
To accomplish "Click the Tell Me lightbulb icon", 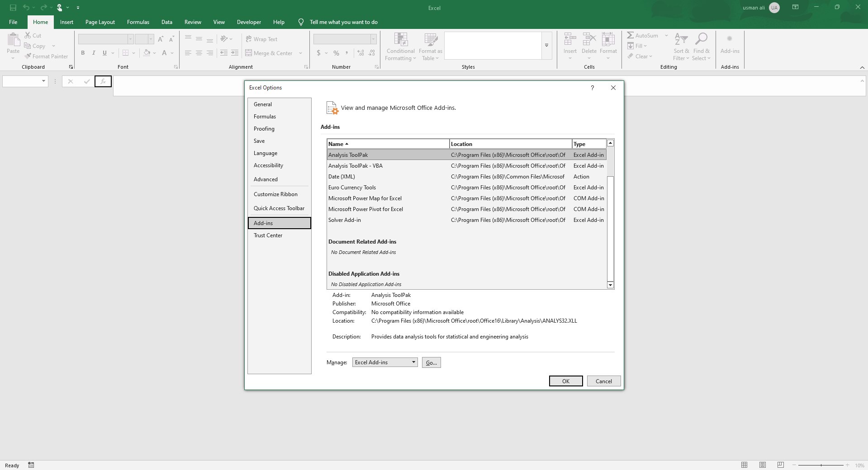I will point(301,22).
